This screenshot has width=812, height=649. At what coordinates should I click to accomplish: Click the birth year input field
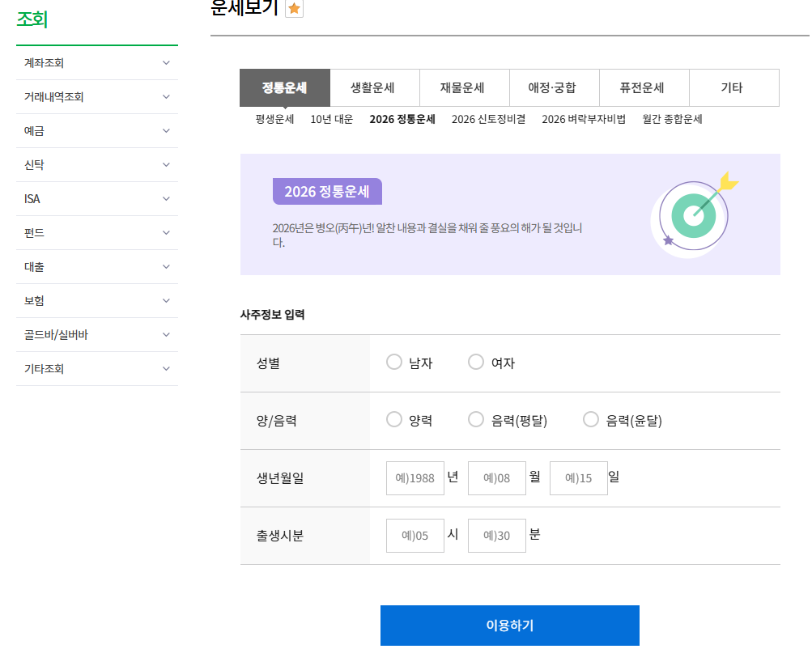(x=415, y=477)
